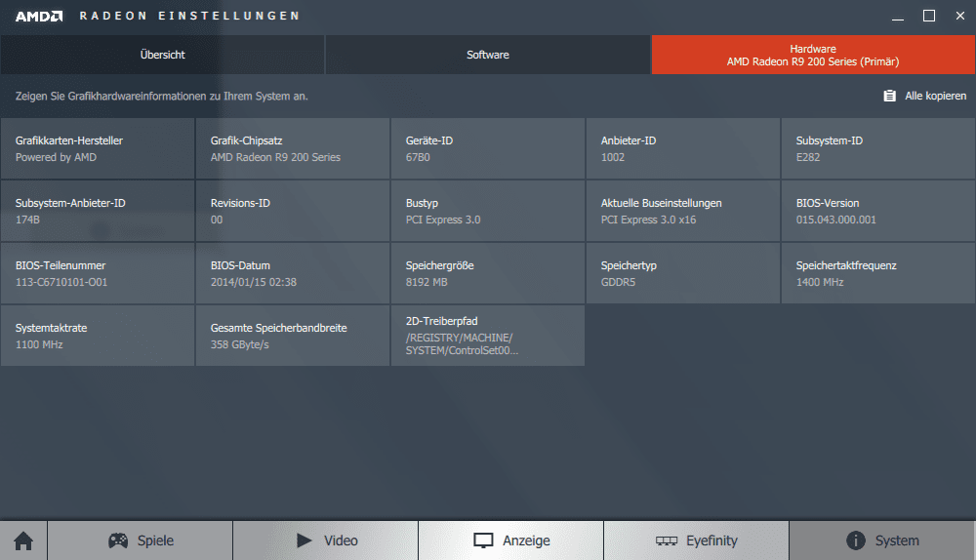Maximize the Radeon Einstellungen window
Screen dimensions: 976x560
coord(929,17)
